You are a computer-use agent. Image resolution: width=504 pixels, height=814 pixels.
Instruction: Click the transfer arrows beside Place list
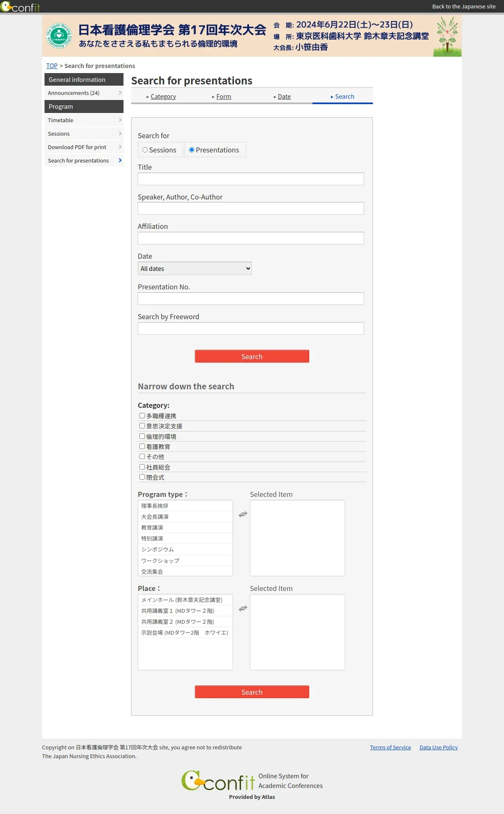click(243, 608)
